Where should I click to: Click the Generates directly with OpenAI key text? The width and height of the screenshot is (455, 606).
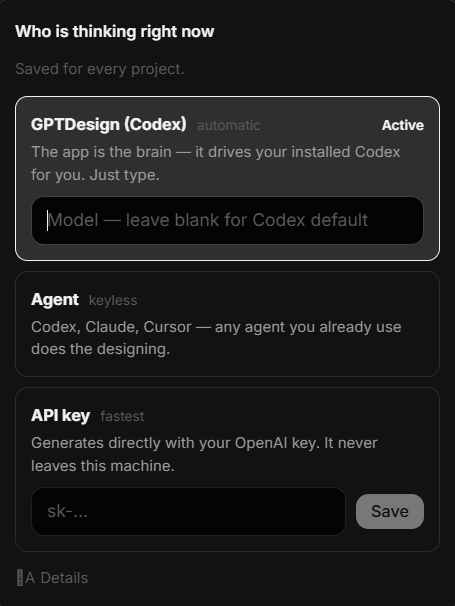pyautogui.click(x=204, y=454)
